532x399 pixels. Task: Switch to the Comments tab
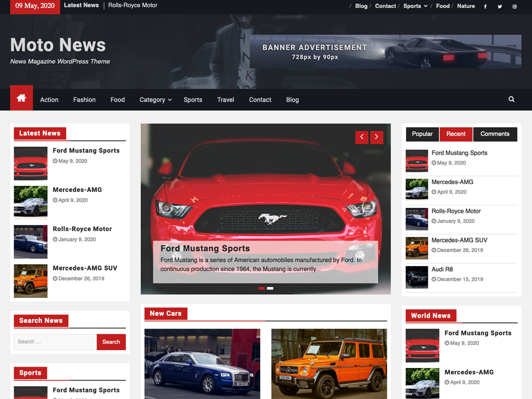point(495,134)
